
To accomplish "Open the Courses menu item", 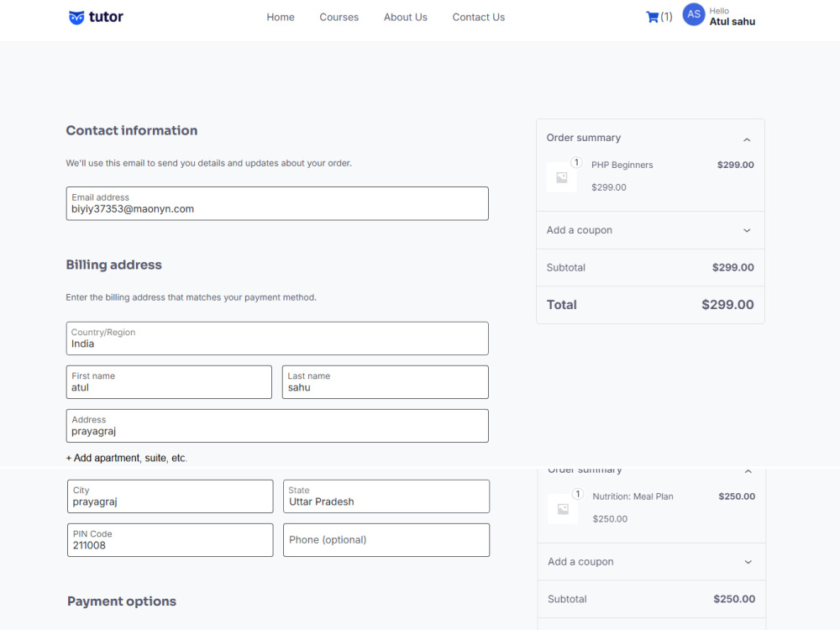I will pyautogui.click(x=339, y=17).
